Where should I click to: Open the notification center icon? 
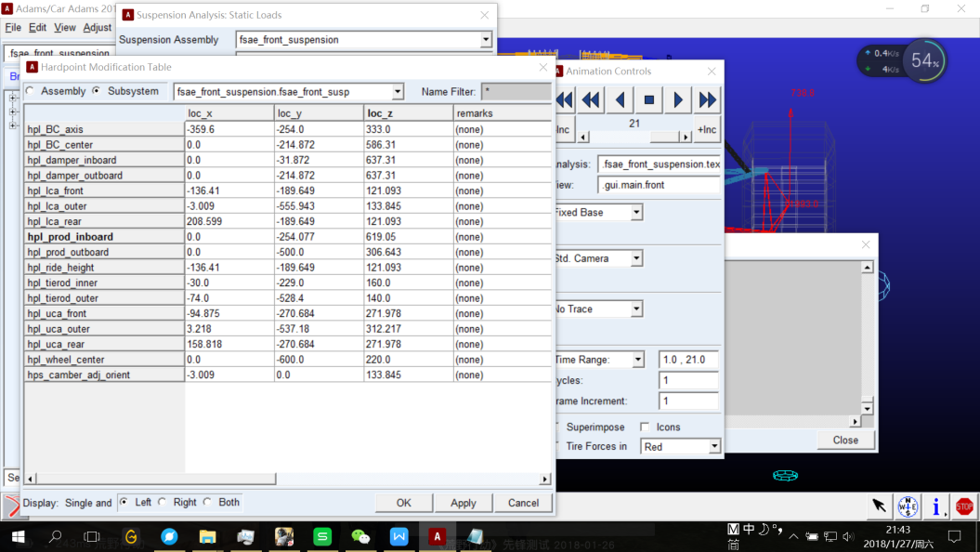pyautogui.click(x=954, y=536)
